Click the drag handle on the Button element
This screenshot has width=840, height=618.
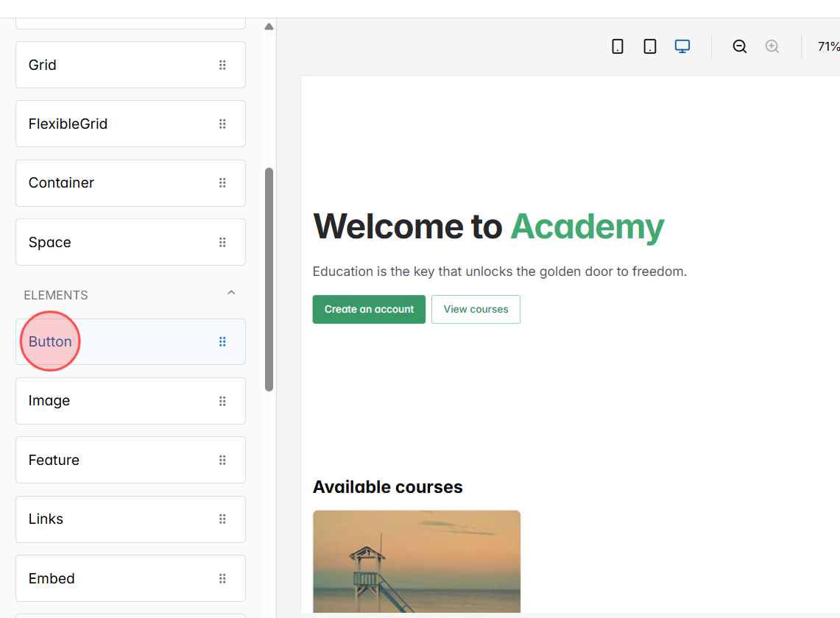222,341
